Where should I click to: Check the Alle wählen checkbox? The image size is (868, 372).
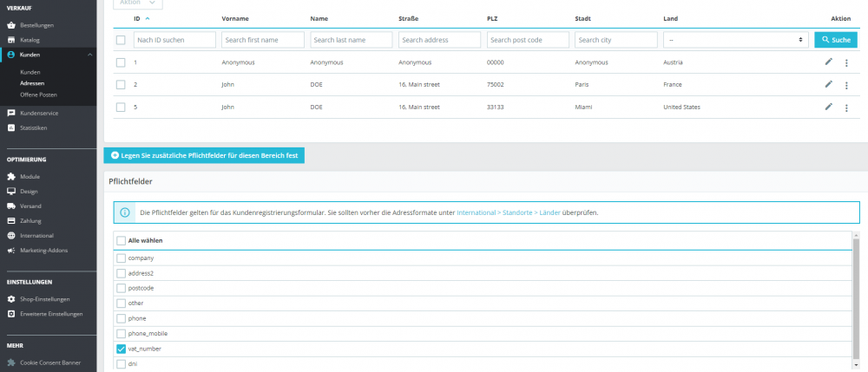point(122,241)
